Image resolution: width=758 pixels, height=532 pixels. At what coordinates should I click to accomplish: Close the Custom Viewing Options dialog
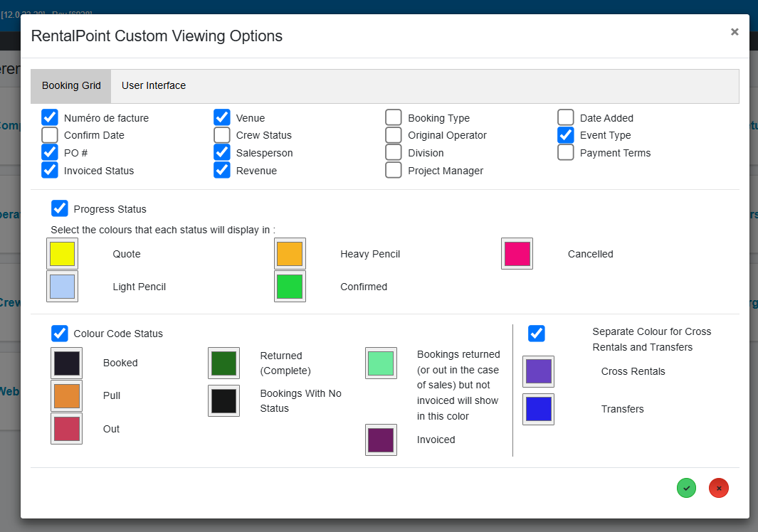[x=735, y=32]
